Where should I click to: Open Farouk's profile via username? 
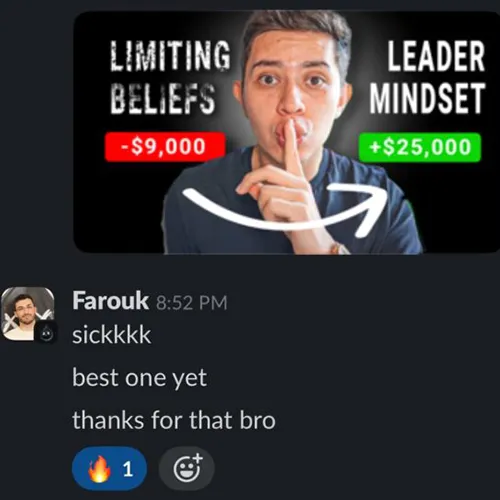[110, 301]
